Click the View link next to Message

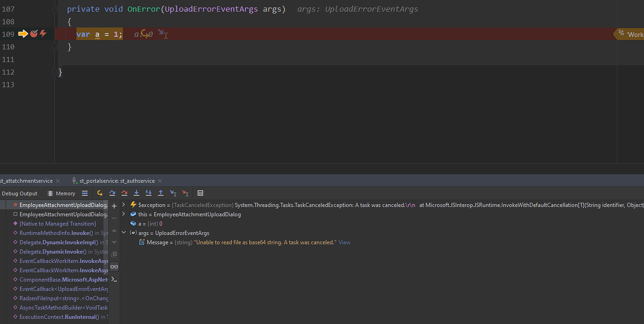344,242
